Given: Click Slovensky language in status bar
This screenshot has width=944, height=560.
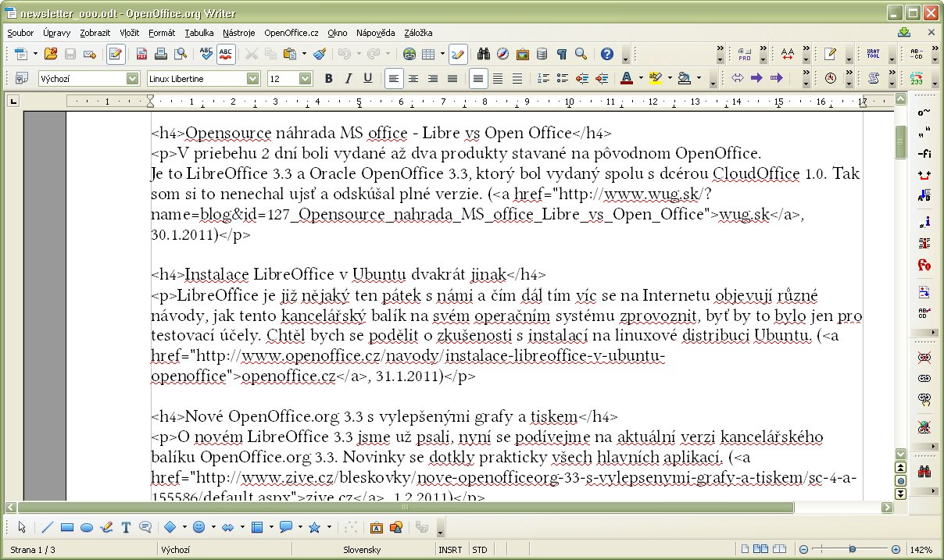Looking at the screenshot, I should [x=362, y=550].
